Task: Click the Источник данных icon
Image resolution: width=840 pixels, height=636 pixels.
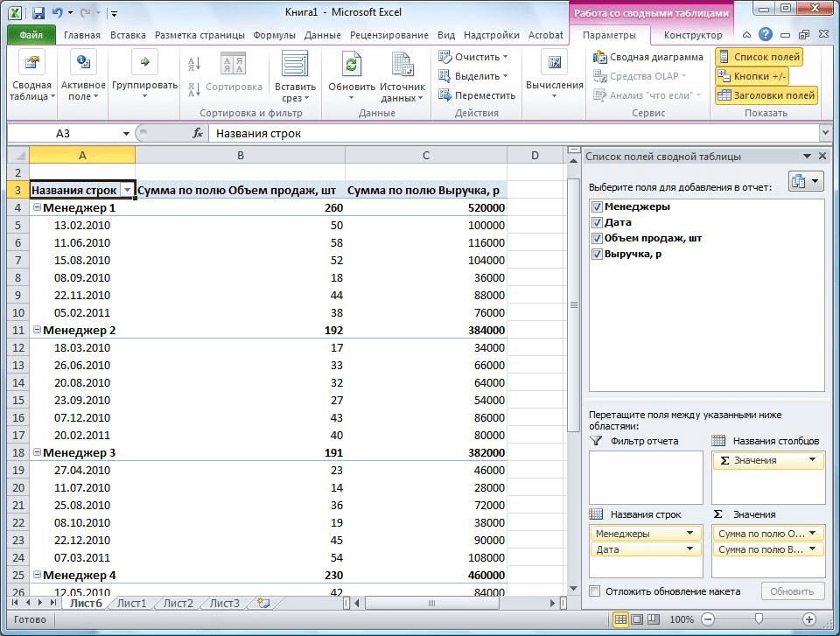Action: pyautogui.click(x=402, y=66)
